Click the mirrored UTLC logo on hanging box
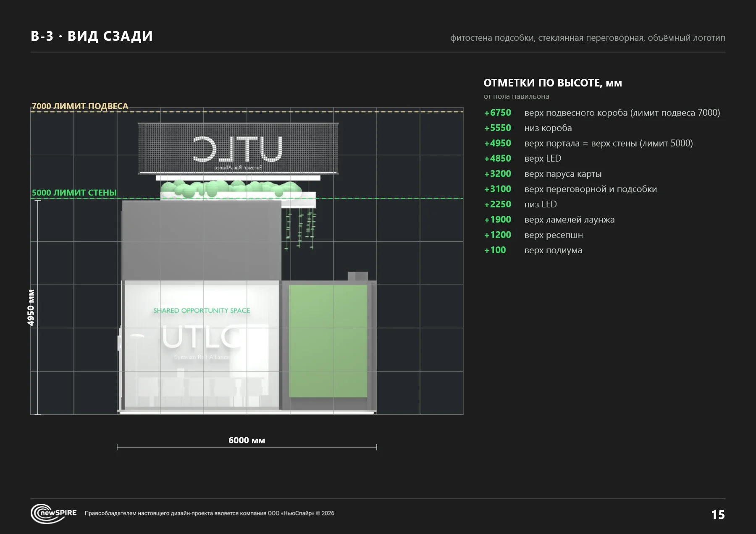Viewport: 756px width, 534px height. (238, 149)
